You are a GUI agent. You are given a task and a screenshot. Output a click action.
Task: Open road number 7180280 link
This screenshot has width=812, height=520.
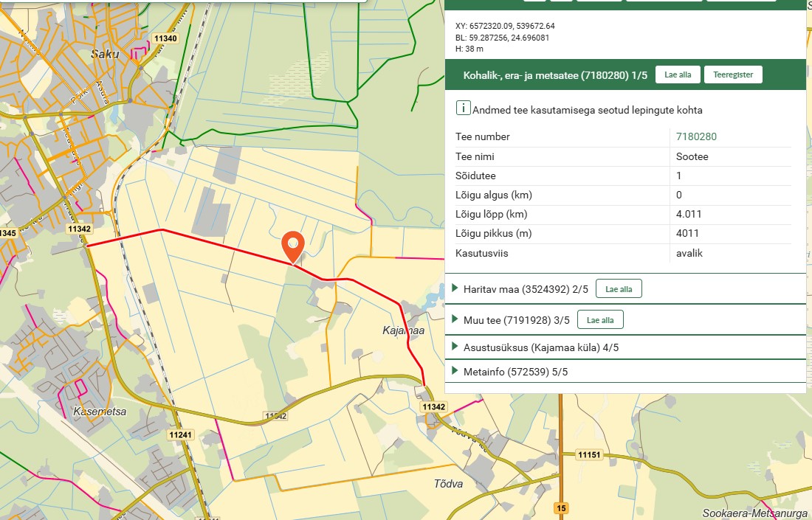click(x=696, y=136)
